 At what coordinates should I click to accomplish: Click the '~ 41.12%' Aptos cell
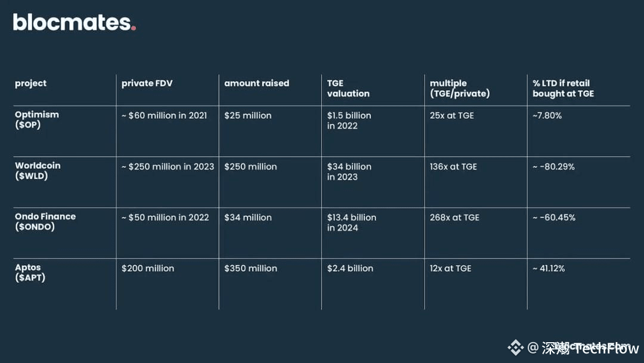549,269
